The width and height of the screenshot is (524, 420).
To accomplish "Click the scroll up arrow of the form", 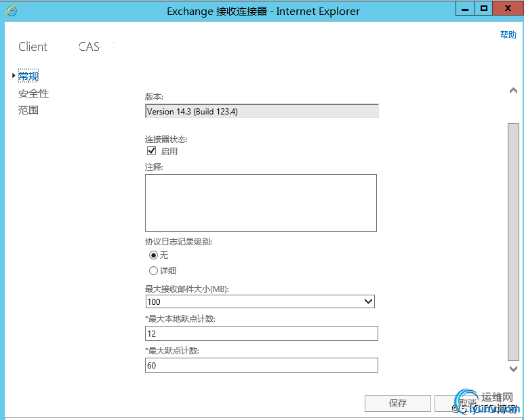I will [513, 91].
